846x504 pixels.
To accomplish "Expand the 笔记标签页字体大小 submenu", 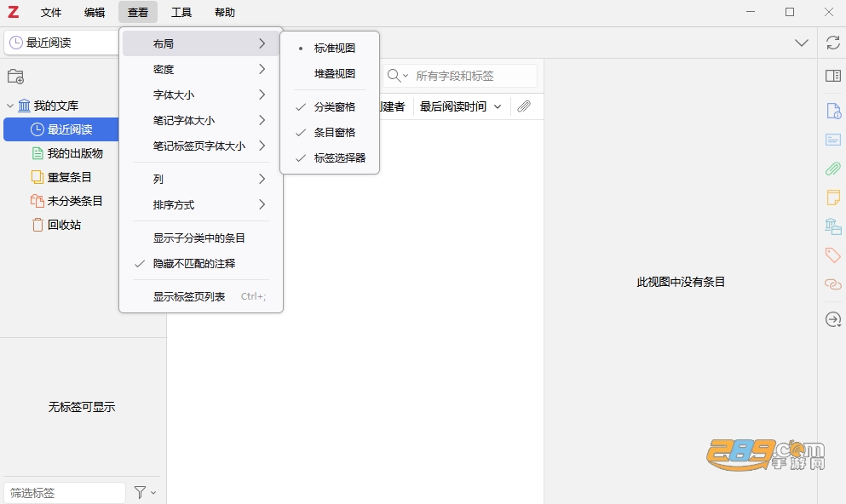I will [x=201, y=146].
